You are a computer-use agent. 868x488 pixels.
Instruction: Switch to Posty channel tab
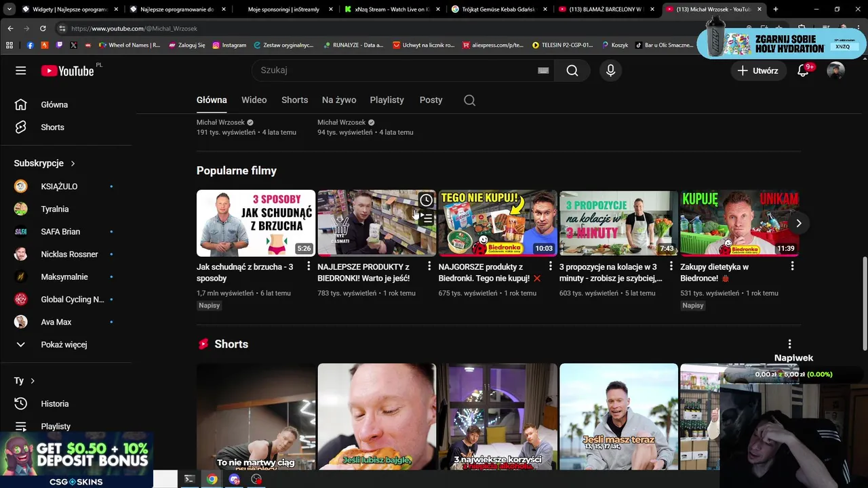pos(431,100)
